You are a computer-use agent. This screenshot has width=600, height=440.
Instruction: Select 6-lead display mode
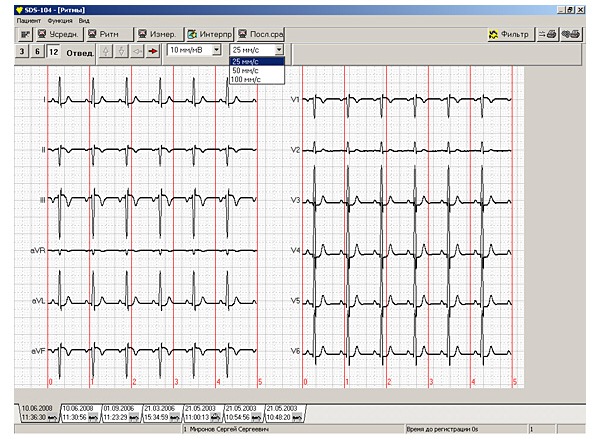click(x=38, y=51)
